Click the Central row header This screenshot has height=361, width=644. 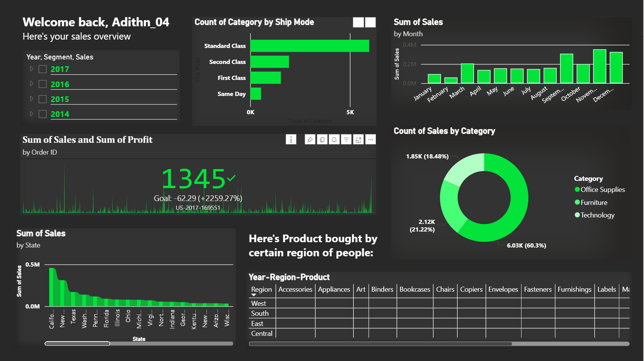pos(262,334)
